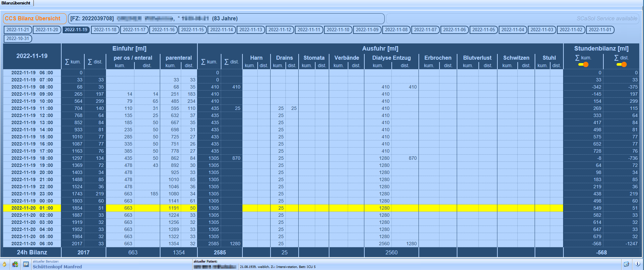Image resolution: width=644 pixels, height=270 pixels.
Task: Open the 2022-11-06 date tab
Action: click(x=454, y=30)
